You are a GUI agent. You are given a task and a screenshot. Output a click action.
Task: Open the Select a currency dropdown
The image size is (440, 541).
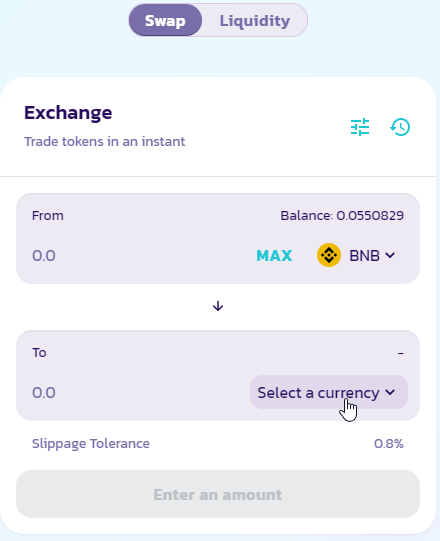pos(329,392)
